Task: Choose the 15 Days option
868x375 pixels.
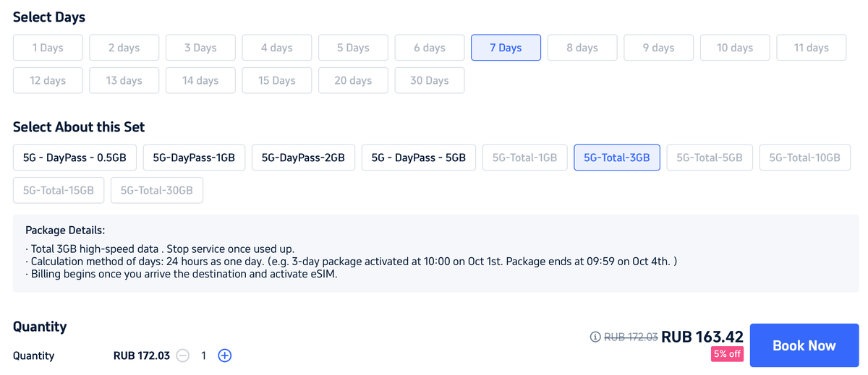Action: click(x=277, y=81)
